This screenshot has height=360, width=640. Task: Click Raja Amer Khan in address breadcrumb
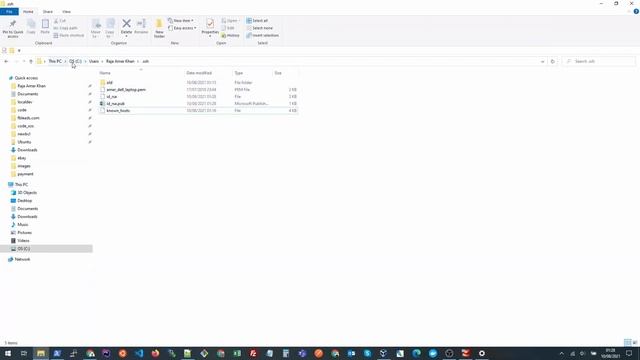120,61
